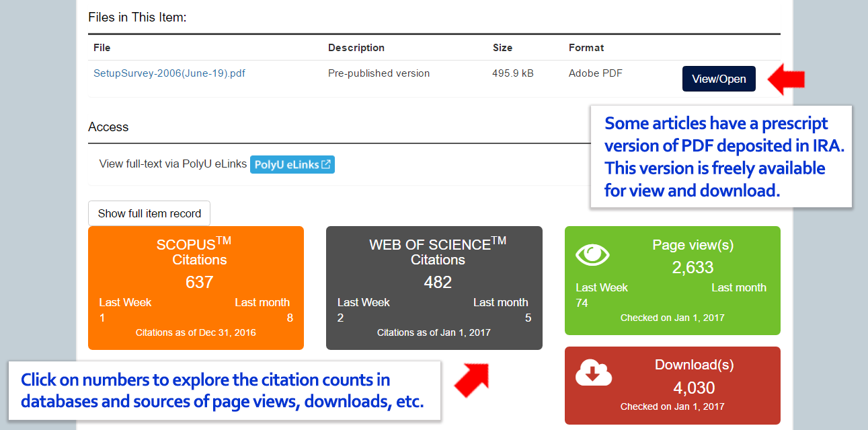Click the Access section heading
Viewport: 868px width, 430px height.
click(108, 127)
